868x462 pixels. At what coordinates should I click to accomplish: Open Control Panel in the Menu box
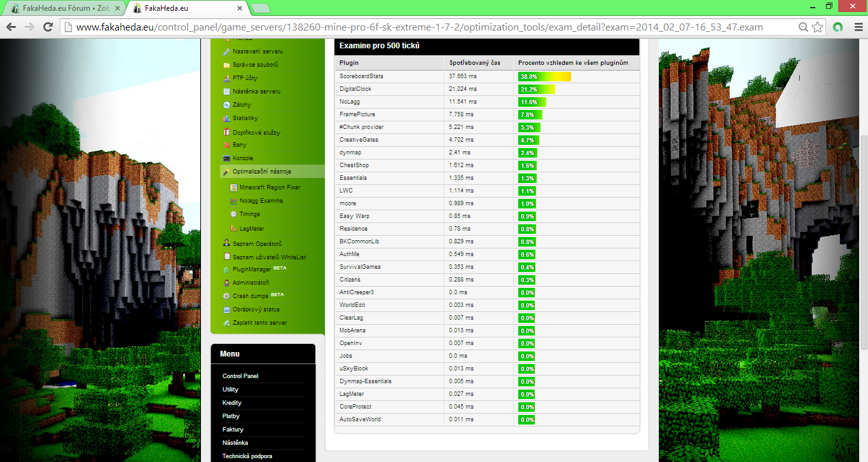(240, 376)
